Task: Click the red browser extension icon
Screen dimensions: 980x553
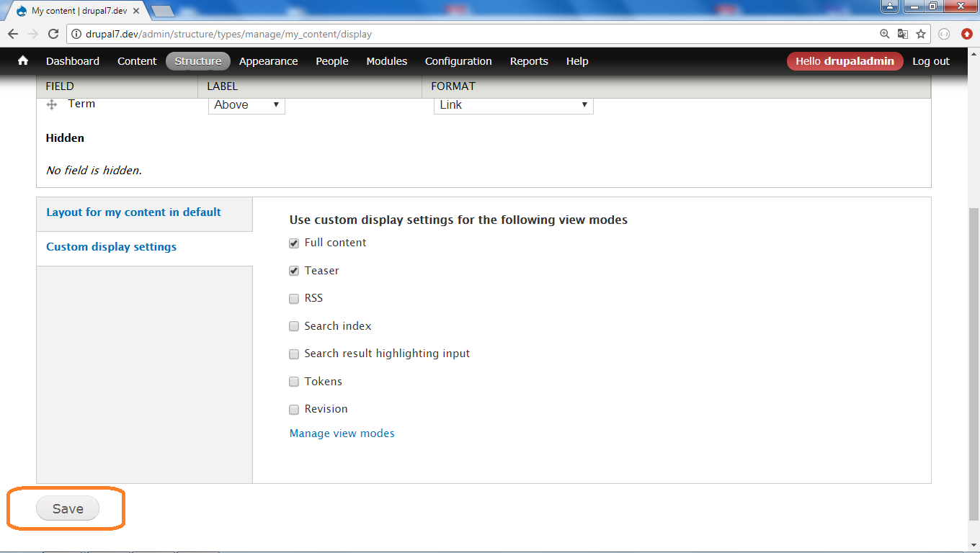Action: pyautogui.click(x=966, y=34)
